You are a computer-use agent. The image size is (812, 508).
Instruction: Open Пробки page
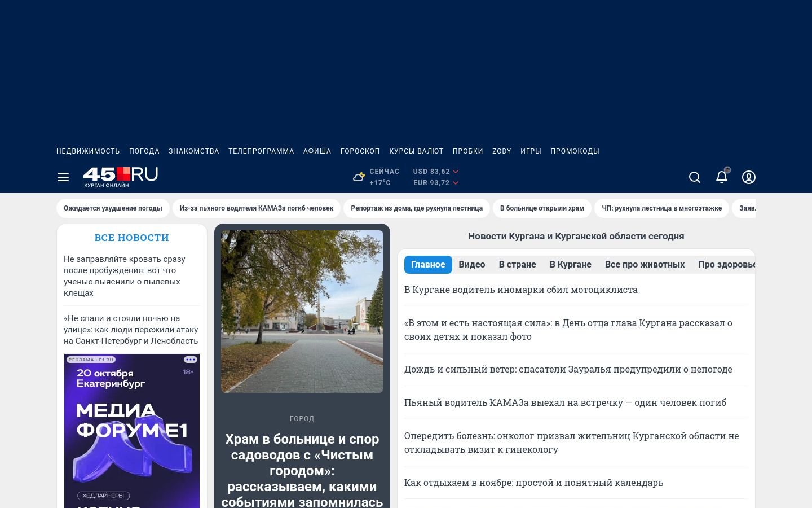[468, 151]
